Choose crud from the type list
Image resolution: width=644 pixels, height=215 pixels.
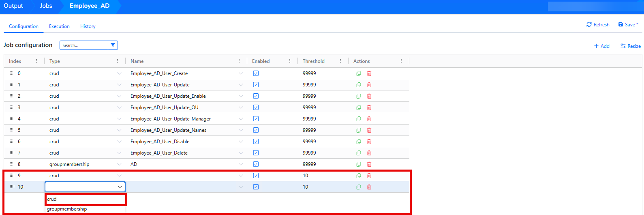[x=85, y=199]
